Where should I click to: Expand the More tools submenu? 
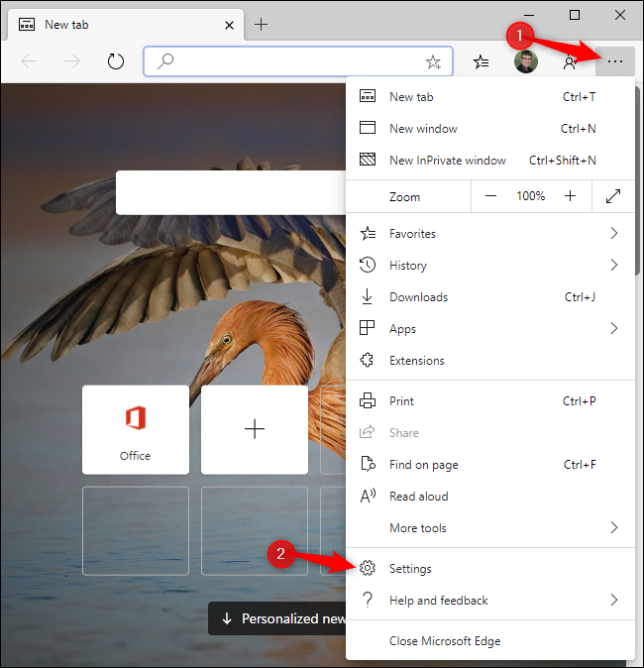pyautogui.click(x=489, y=528)
